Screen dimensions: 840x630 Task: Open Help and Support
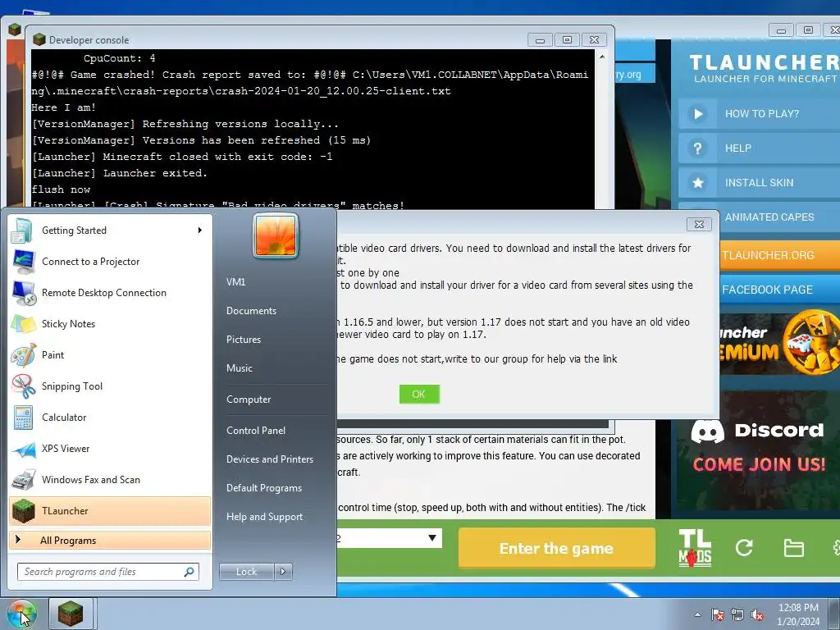pos(264,517)
